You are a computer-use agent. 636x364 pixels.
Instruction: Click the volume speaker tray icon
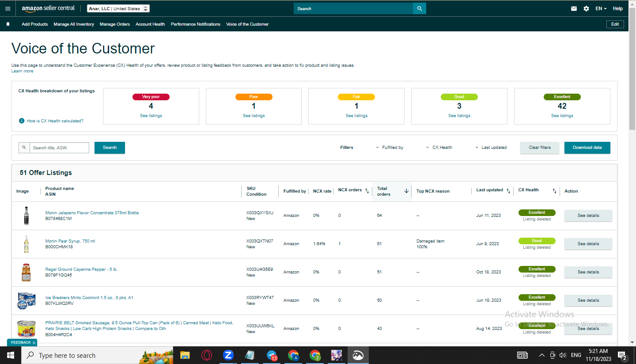point(563,355)
